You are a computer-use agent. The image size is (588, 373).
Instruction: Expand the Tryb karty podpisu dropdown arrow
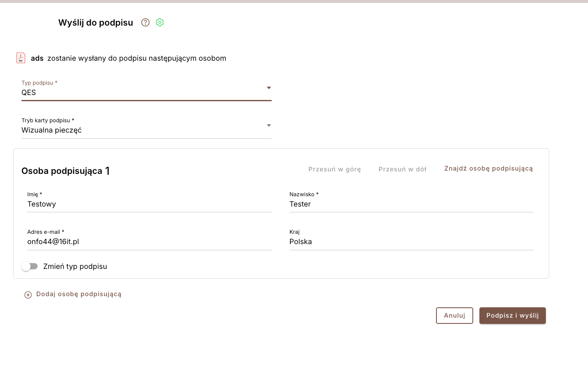(x=269, y=125)
